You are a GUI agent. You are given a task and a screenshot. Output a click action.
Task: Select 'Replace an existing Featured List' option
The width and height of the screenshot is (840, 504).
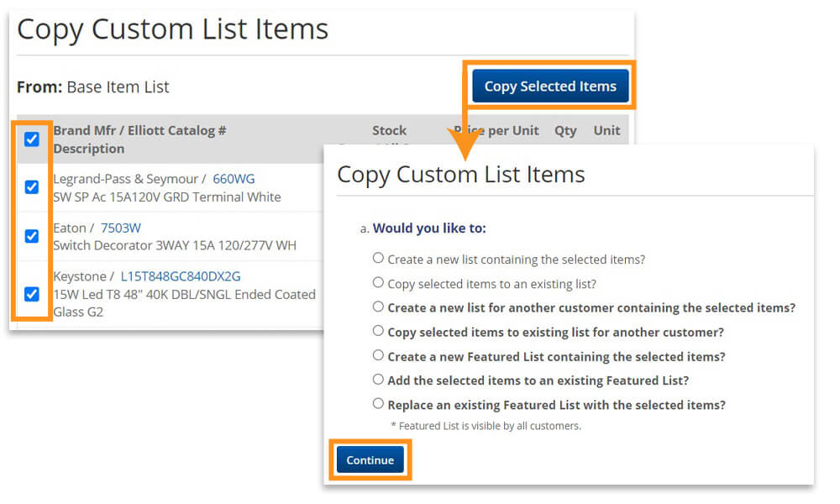coord(378,403)
